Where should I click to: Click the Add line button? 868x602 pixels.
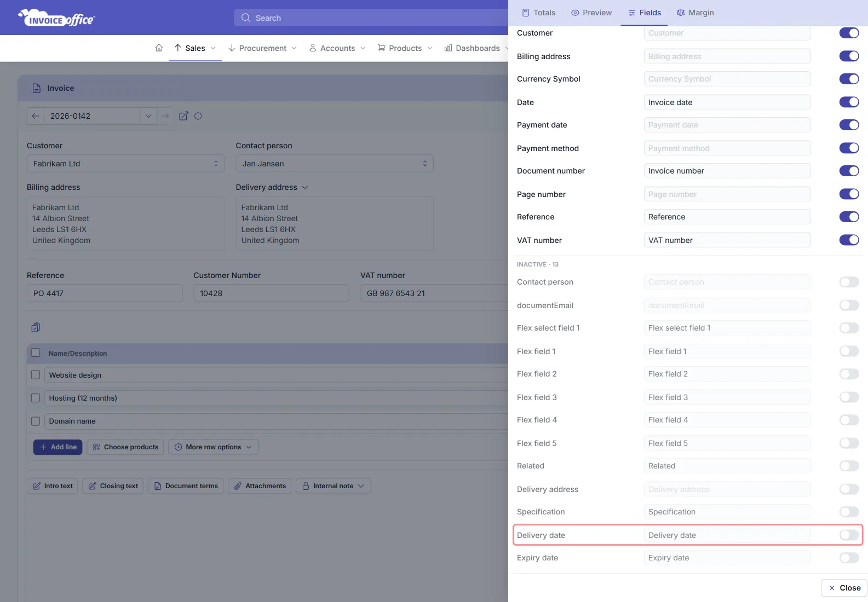coord(58,447)
